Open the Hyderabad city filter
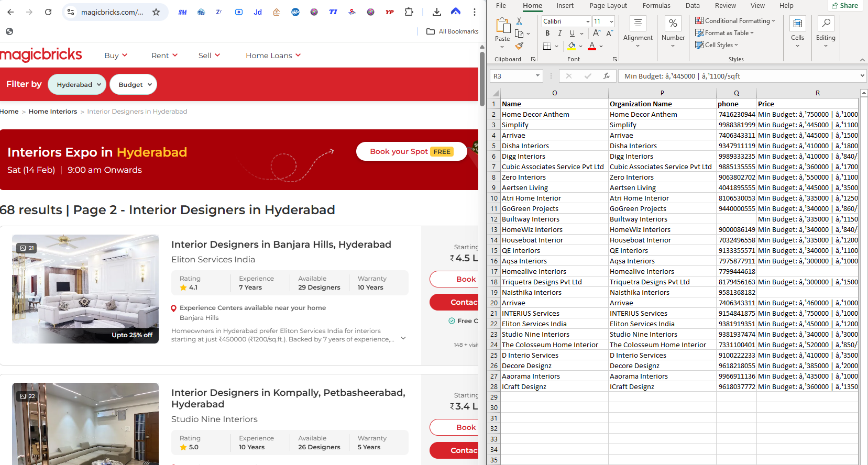Viewport: 868px width, 465px height. coord(77,84)
